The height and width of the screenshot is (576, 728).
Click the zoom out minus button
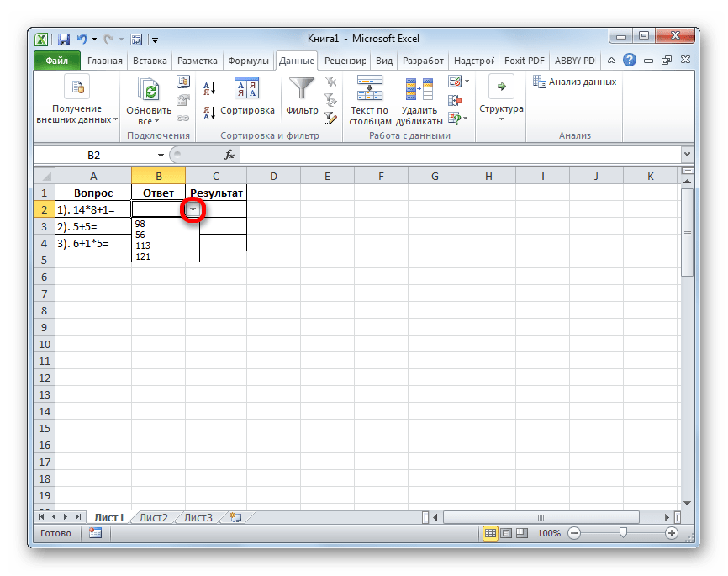tap(574, 533)
